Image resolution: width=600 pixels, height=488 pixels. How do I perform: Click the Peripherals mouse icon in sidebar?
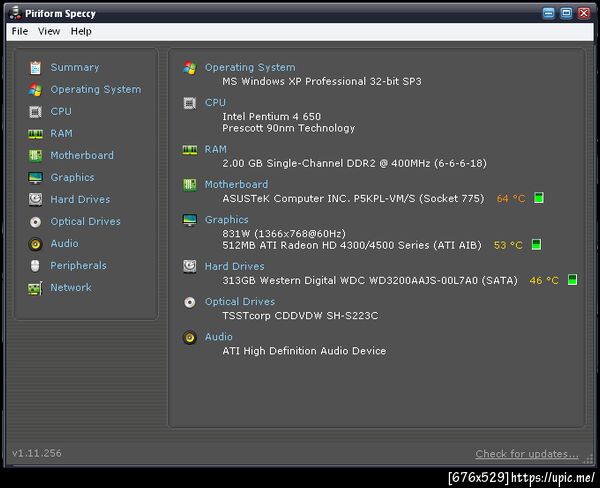click(x=35, y=266)
